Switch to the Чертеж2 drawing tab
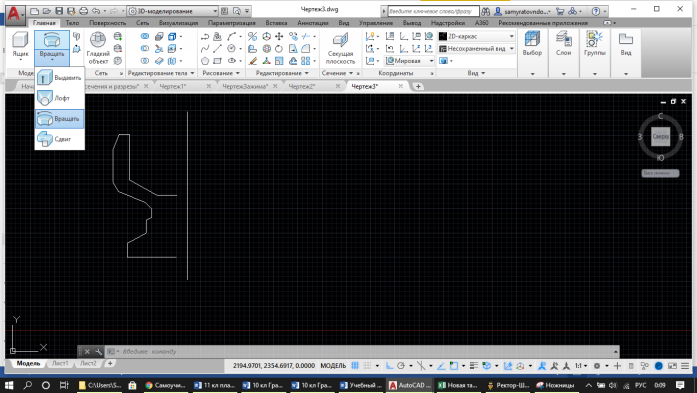The image size is (697, 393). click(x=302, y=86)
